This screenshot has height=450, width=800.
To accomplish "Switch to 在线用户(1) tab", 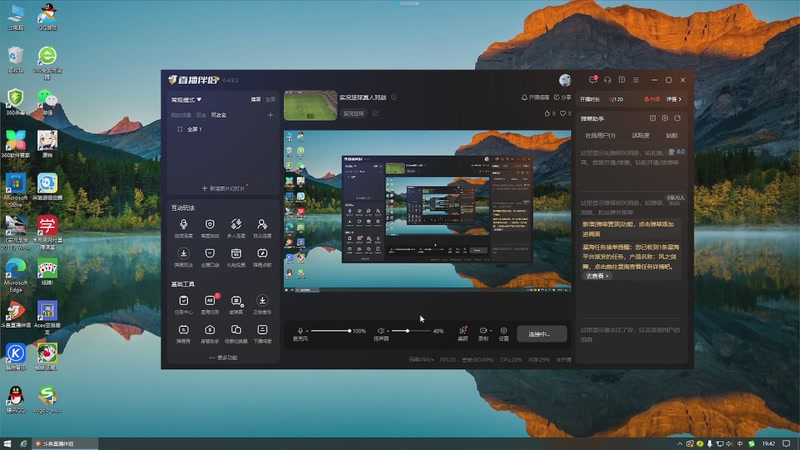I will (600, 136).
